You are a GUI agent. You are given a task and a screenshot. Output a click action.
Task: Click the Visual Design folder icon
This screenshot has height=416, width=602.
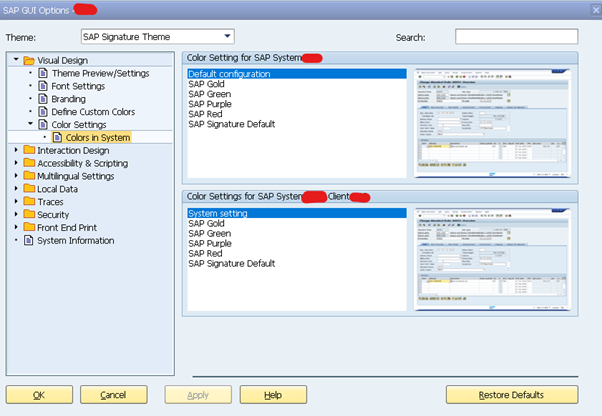click(29, 60)
